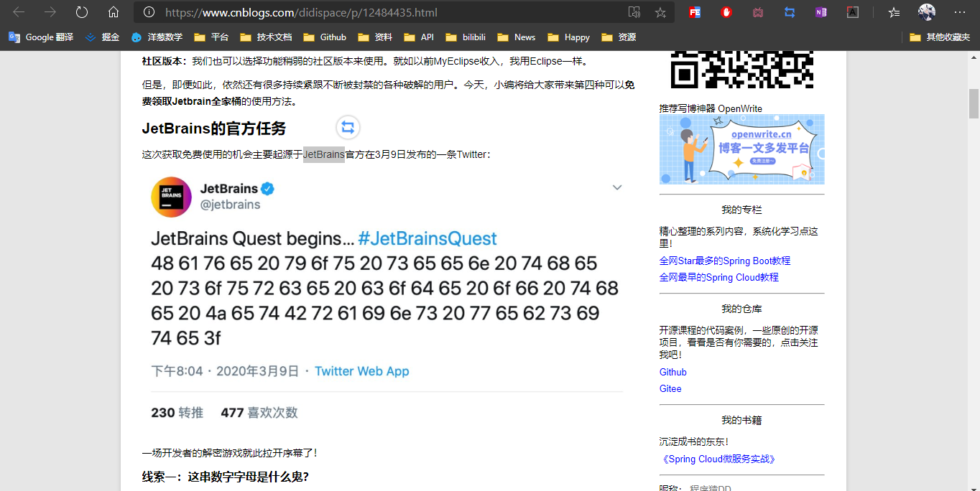Open the 《Spring Cloud微服务实战》 link
980x491 pixels.
[x=718, y=459]
